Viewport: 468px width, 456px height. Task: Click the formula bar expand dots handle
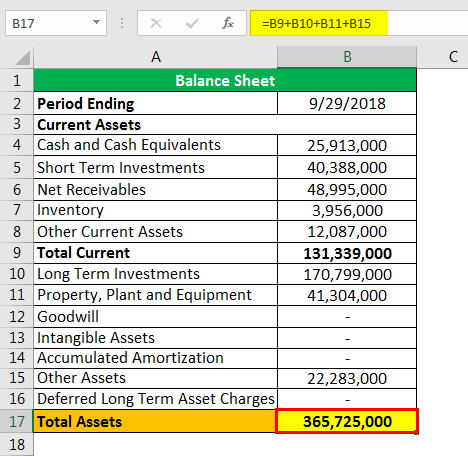click(x=122, y=23)
